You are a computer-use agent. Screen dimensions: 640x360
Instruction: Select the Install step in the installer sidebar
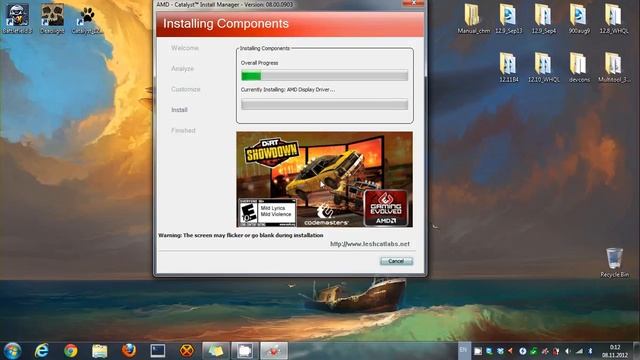coord(179,110)
